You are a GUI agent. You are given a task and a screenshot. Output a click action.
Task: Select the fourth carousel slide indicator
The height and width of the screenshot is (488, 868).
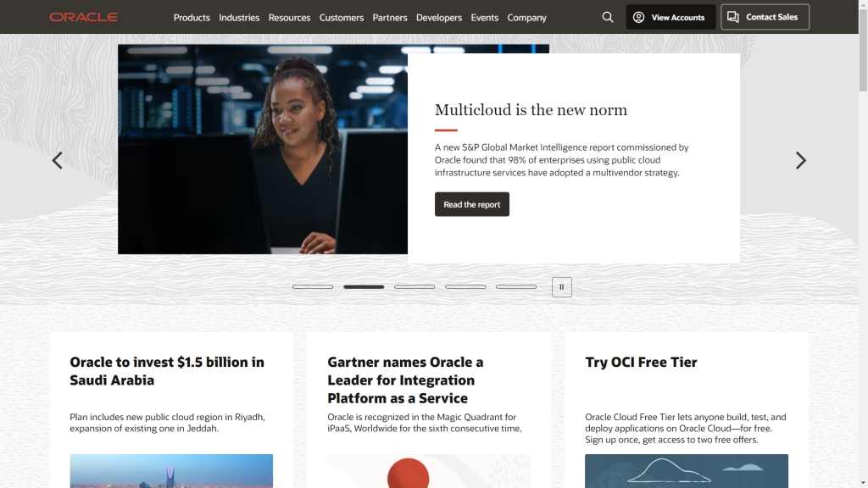[465, 287]
